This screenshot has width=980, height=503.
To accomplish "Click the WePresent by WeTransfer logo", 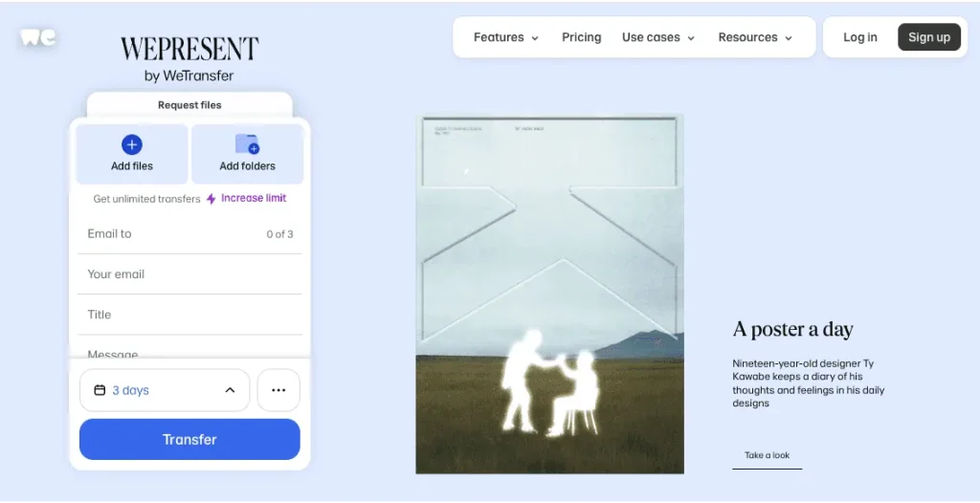I will click(x=189, y=58).
